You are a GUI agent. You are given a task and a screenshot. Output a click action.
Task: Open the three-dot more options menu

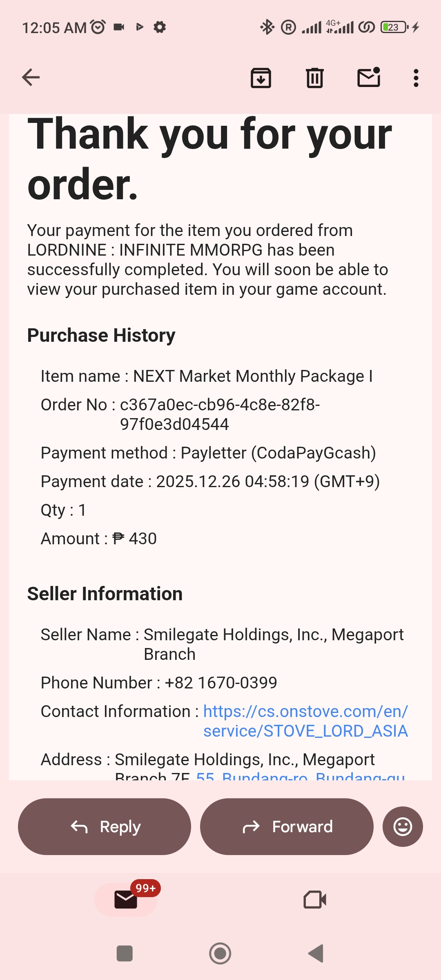point(416,78)
